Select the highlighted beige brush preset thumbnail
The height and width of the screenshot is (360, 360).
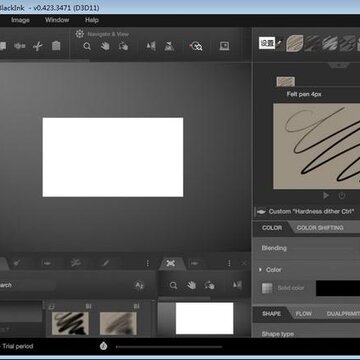pyautogui.click(x=295, y=43)
